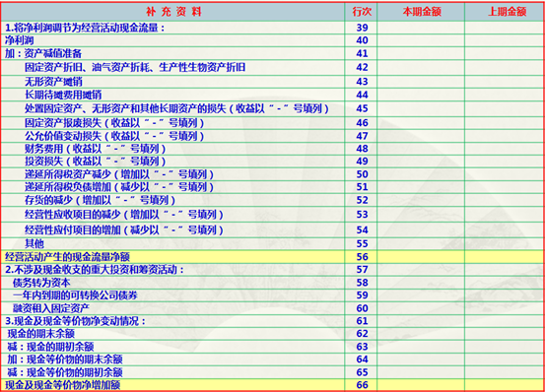
Task: Click the 上期金额 cell for 净利润 row 40
Action: tap(505, 40)
